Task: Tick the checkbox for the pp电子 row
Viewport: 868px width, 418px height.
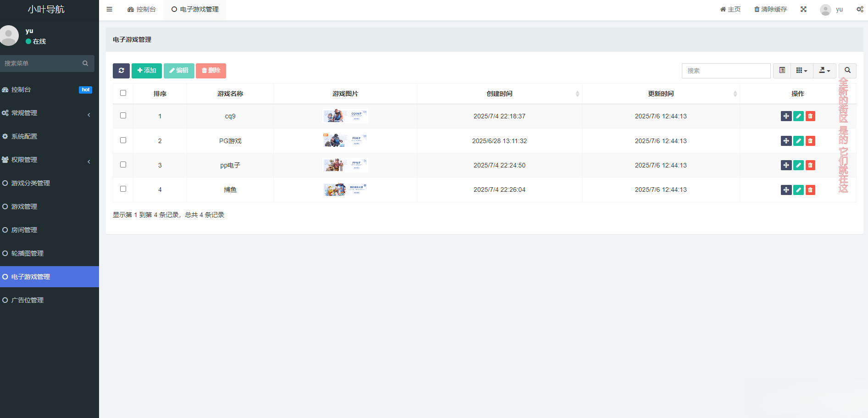Action: (x=123, y=165)
